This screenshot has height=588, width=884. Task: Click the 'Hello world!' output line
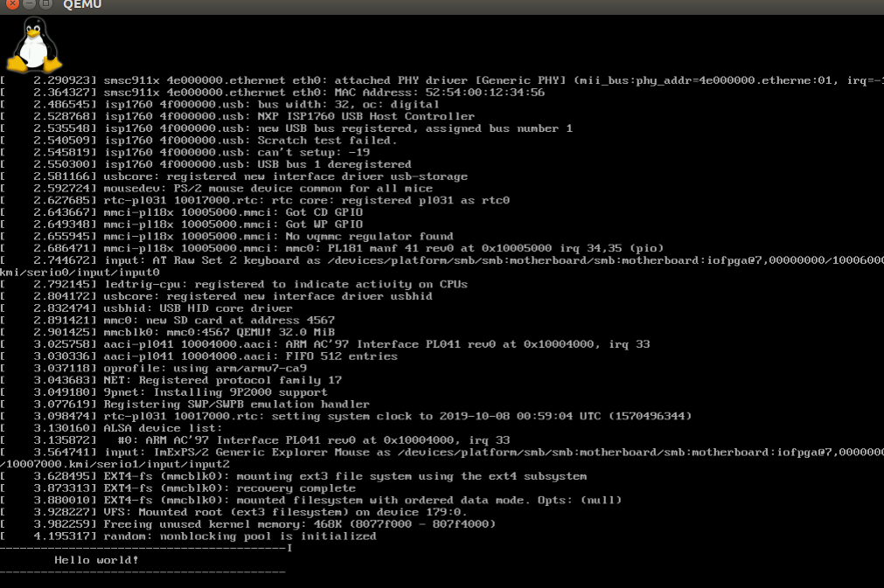click(96, 560)
